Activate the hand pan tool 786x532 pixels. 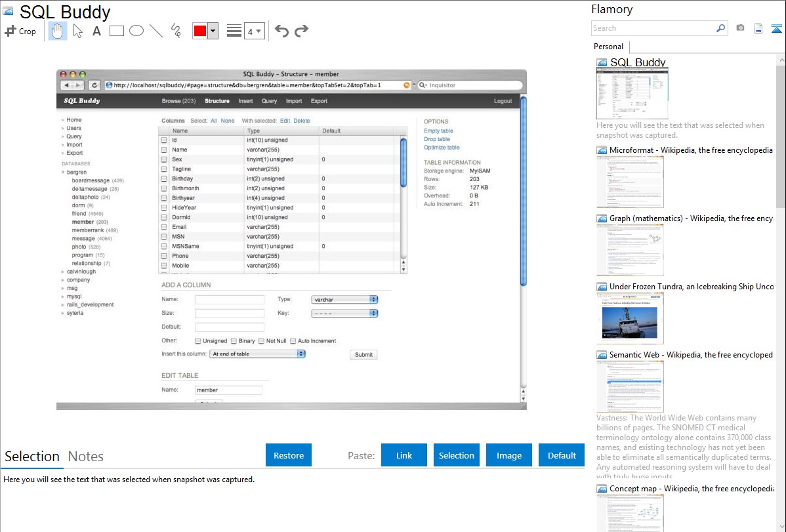(x=58, y=31)
